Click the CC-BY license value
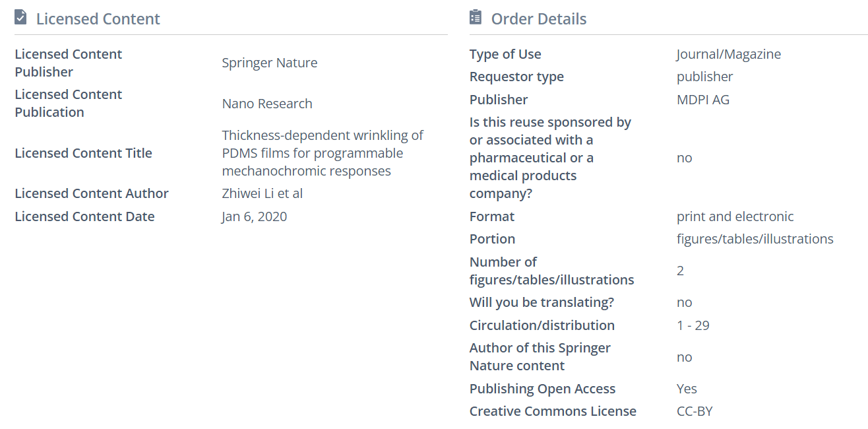The height and width of the screenshot is (429, 868). click(695, 411)
